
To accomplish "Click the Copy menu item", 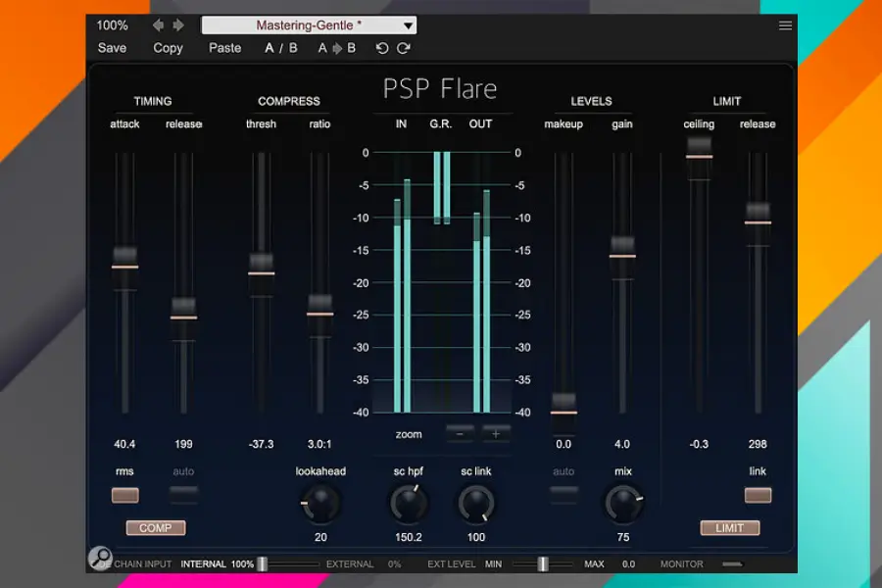I will click(168, 47).
